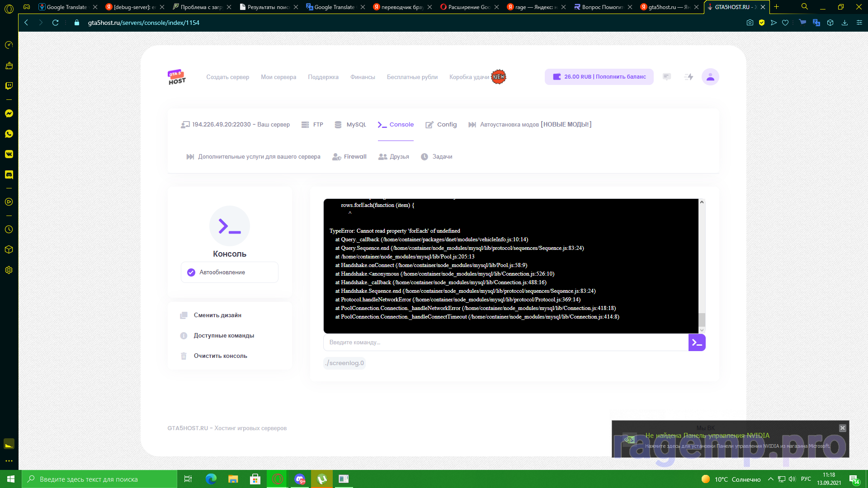Open Автоустановка модов tab
This screenshot has width=868, height=488.
click(x=530, y=125)
